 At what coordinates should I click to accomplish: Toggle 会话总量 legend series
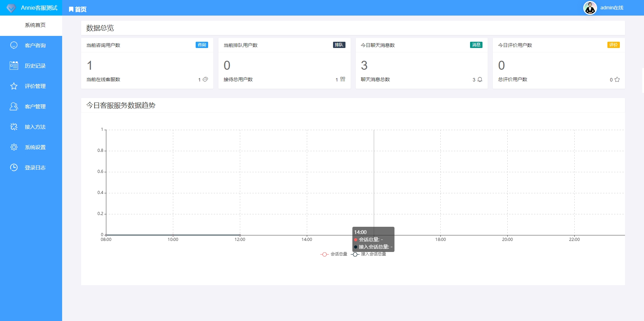pyautogui.click(x=334, y=254)
